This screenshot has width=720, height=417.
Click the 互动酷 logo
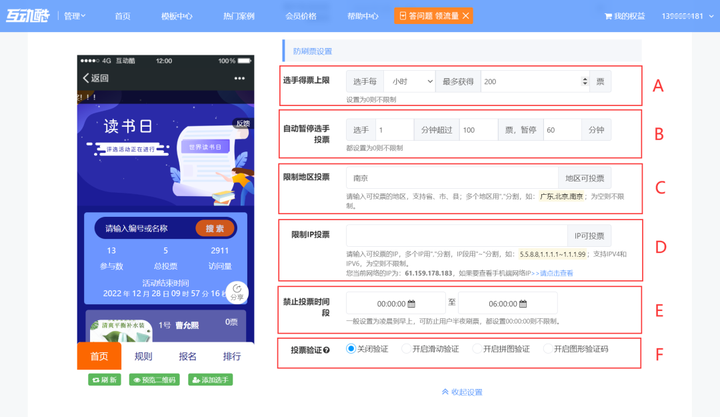[x=27, y=16]
